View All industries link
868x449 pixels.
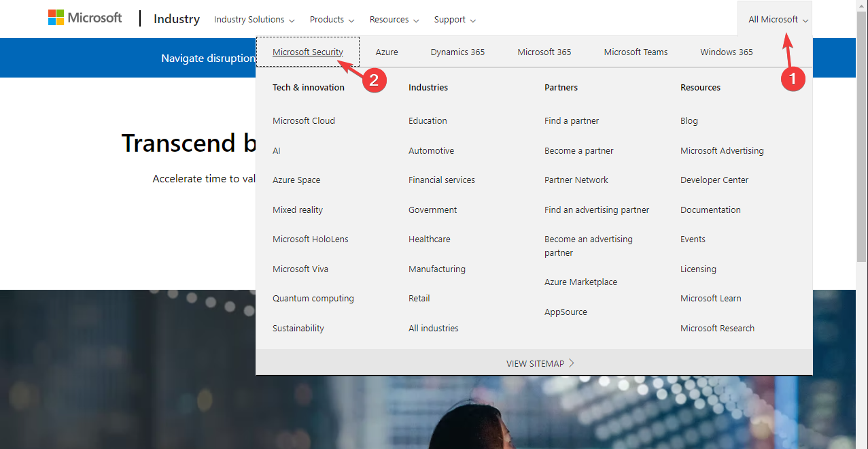434,329
